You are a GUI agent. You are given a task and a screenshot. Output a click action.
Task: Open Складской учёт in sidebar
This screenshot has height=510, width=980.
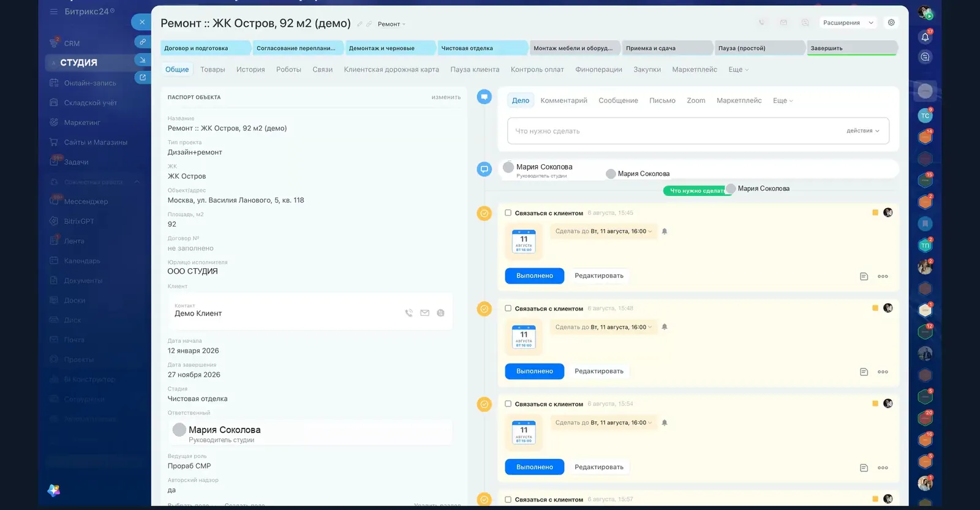click(x=90, y=103)
